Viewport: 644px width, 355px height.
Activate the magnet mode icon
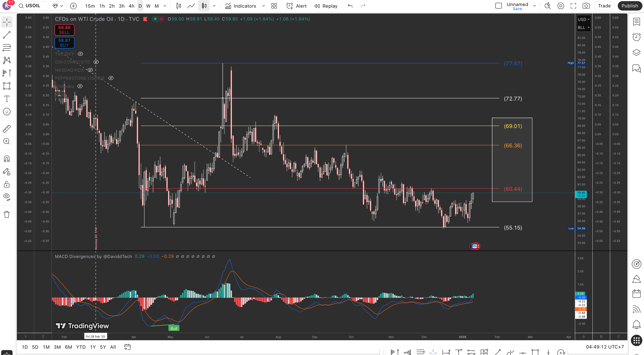(x=7, y=159)
